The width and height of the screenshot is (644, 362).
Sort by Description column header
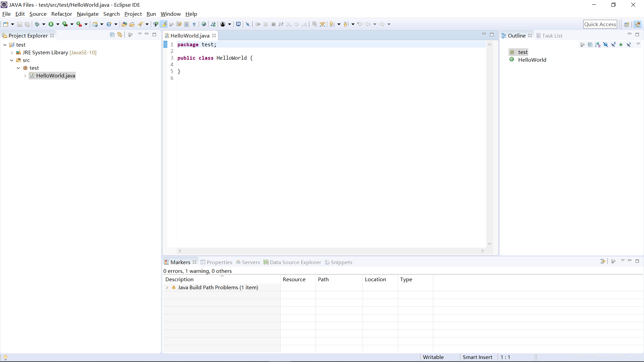point(222,279)
